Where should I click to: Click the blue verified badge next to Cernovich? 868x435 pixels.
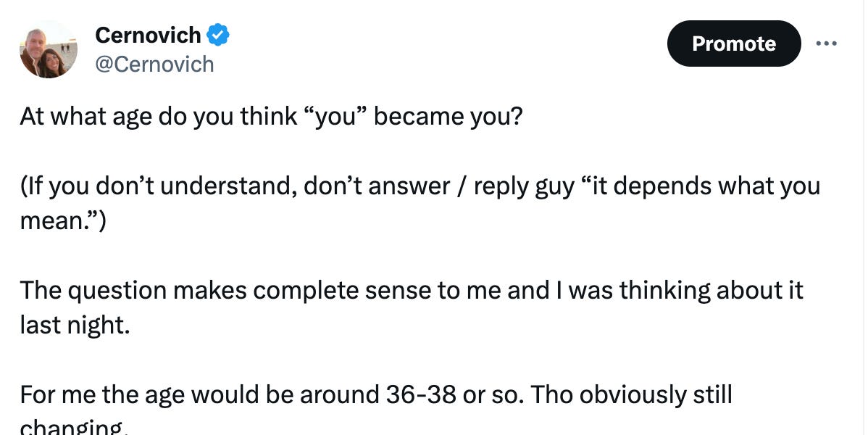click(x=220, y=34)
